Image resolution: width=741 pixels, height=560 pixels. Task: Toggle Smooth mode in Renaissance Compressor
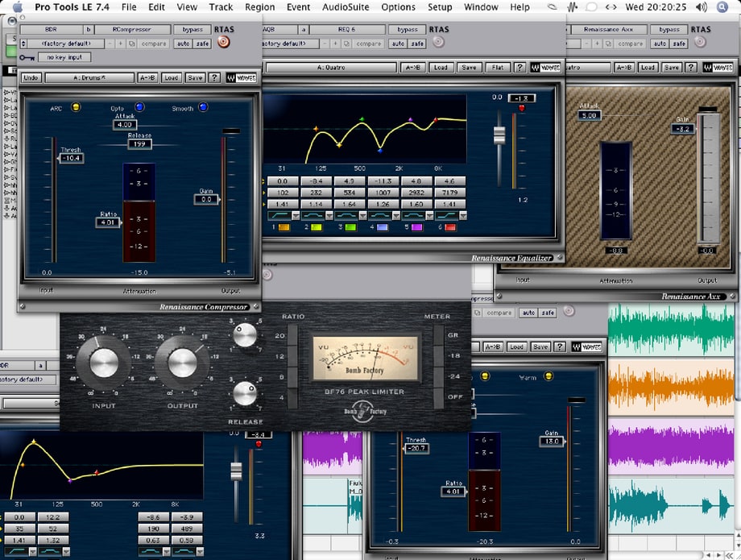coord(203,107)
